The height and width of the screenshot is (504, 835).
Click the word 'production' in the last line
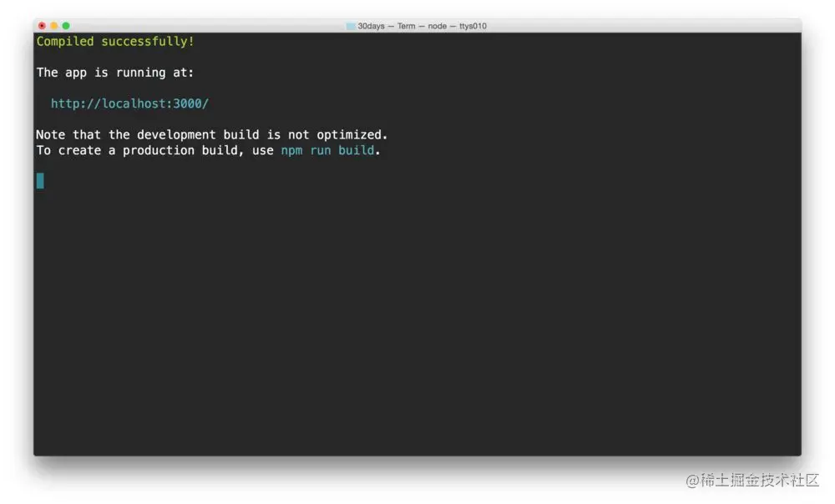point(159,150)
